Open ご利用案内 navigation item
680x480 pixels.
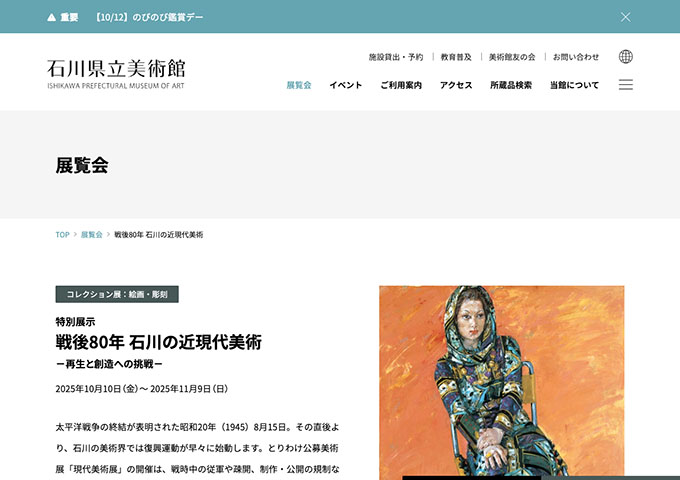(x=401, y=85)
